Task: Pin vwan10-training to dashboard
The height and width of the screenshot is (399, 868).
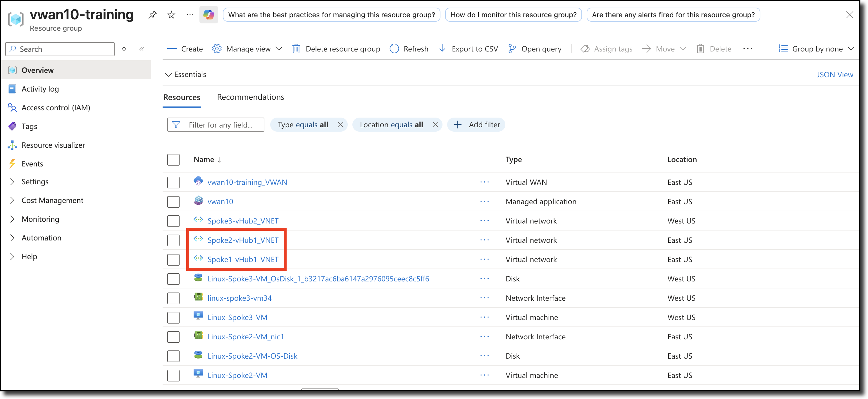Action: (x=152, y=15)
